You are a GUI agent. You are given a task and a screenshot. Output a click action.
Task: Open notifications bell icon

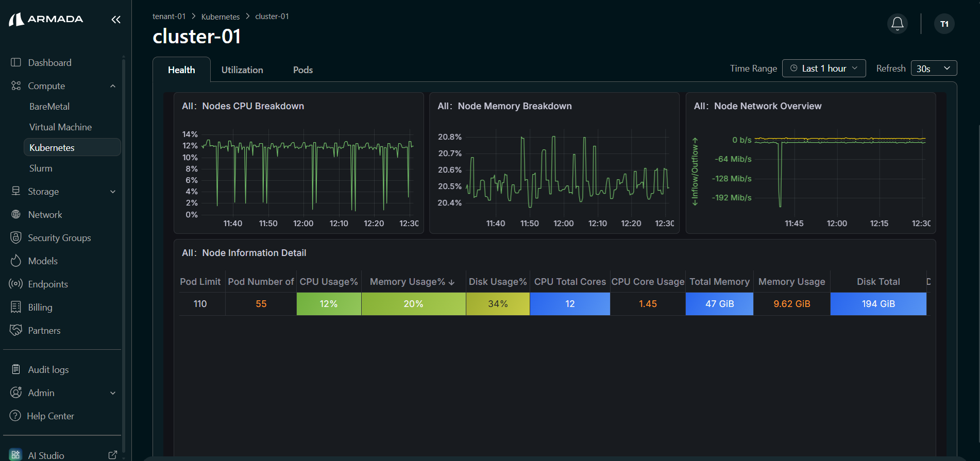pyautogui.click(x=898, y=24)
